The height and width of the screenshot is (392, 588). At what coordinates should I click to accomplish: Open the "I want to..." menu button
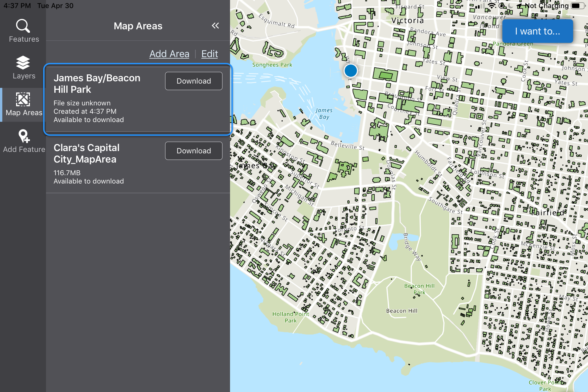[538, 31]
